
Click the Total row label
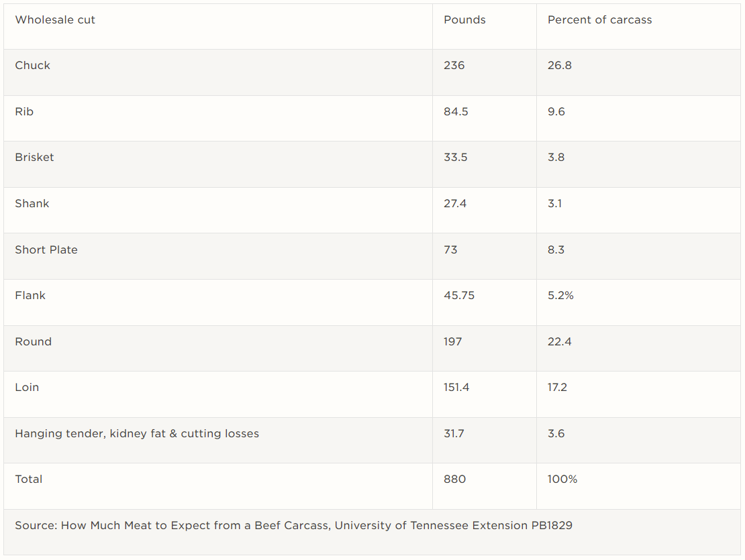pos(29,480)
